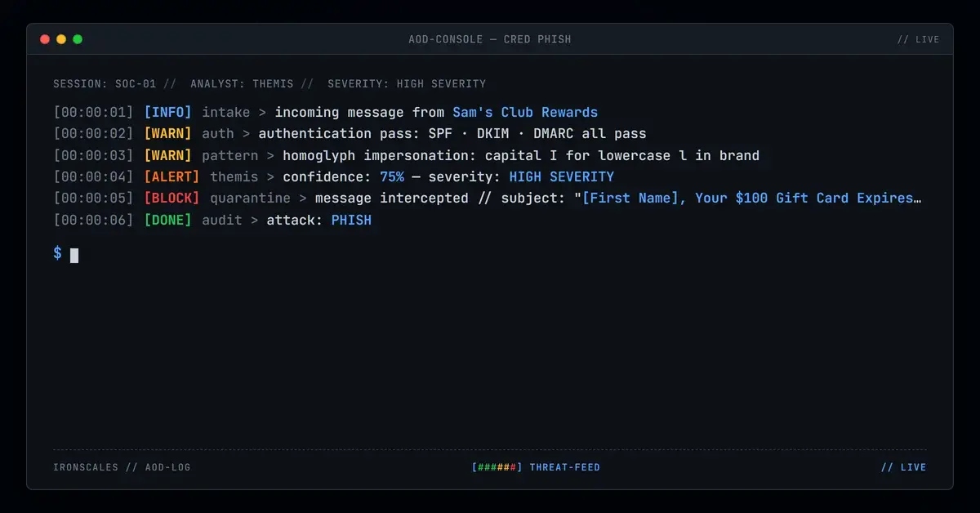Click the [00:00:06] timestamp
This screenshot has width=980, height=513.
point(93,220)
